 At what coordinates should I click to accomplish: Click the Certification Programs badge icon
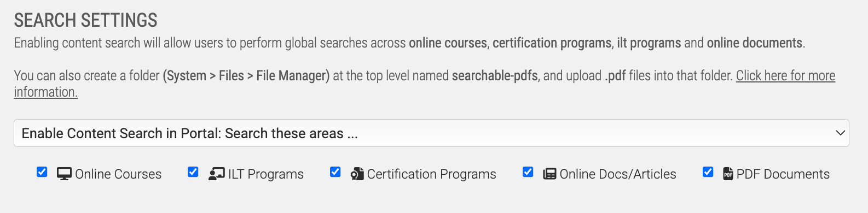click(357, 174)
